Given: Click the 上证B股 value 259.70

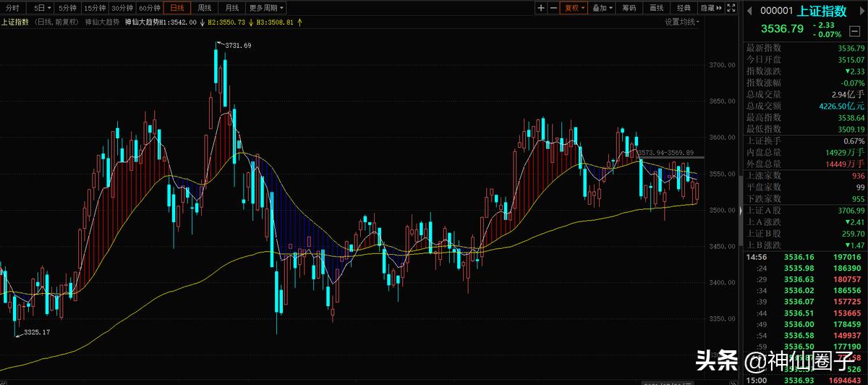Looking at the screenshot, I should pos(852,233).
